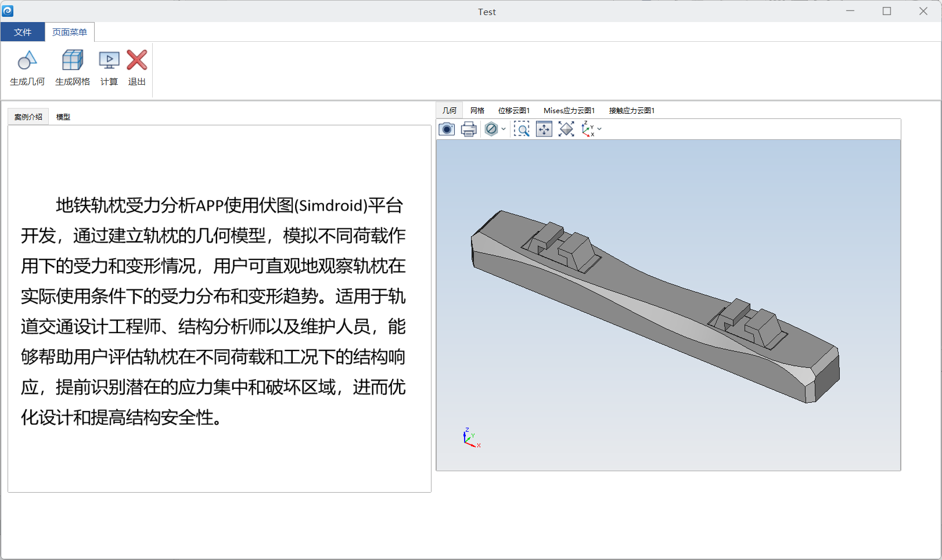Switch to the 网格 viewer tab
The image size is (942, 560).
click(477, 110)
